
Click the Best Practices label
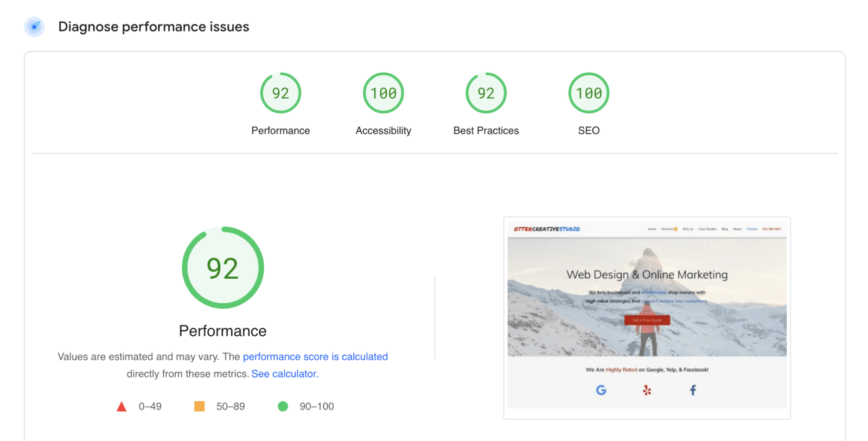pos(486,131)
